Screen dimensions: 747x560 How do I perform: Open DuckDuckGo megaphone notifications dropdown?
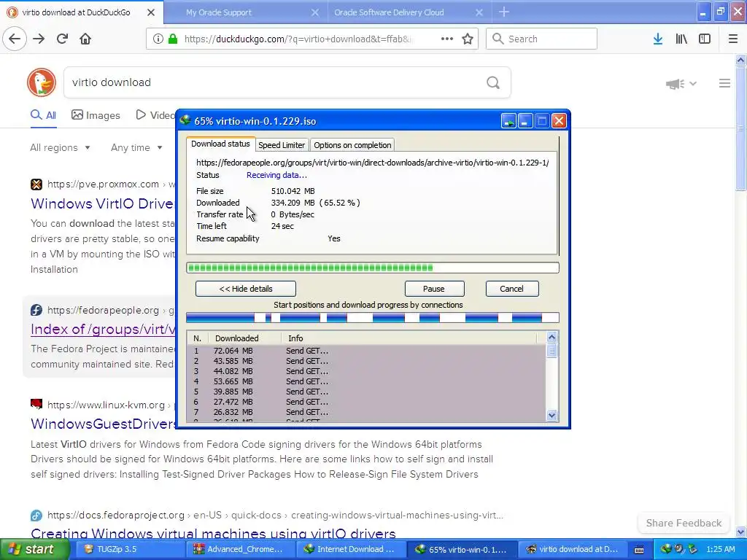681,84
